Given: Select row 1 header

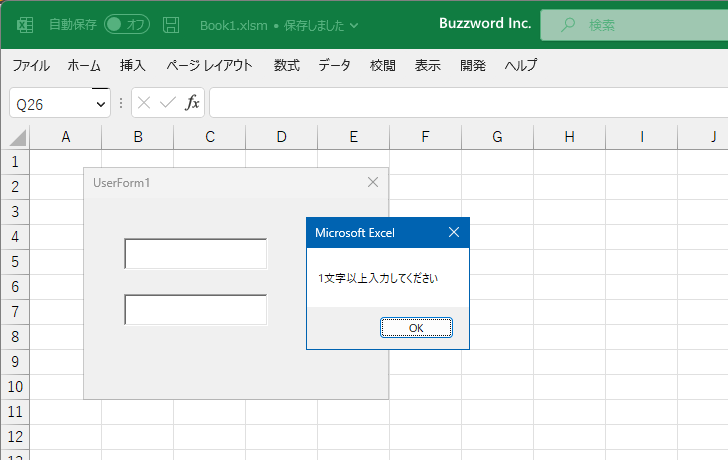Looking at the screenshot, I should [x=15, y=162].
